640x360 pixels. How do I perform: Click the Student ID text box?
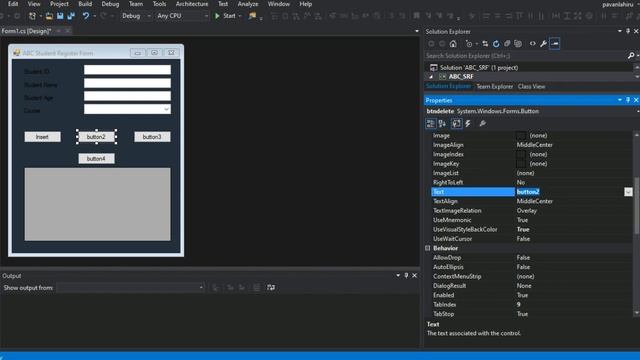click(127, 70)
